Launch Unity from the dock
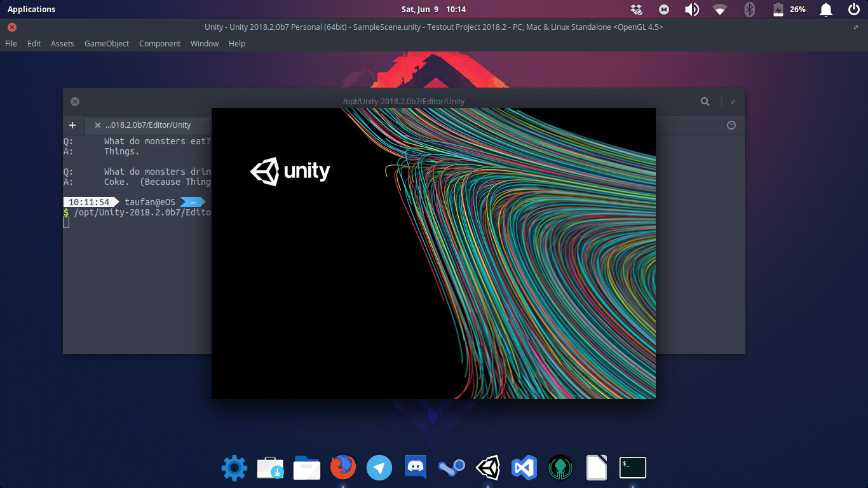Viewport: 868px width, 488px height. point(489,468)
